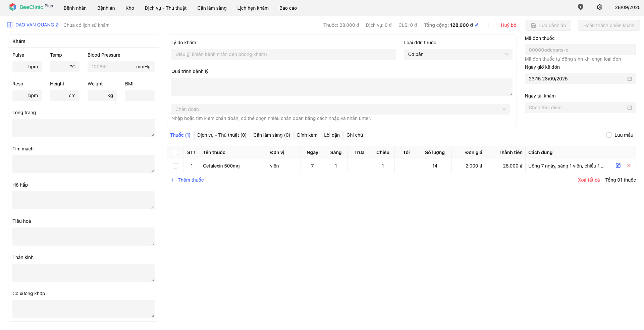Click the BeeClinic Plus logo icon
The width and height of the screenshot is (644, 330).
coord(13,7)
